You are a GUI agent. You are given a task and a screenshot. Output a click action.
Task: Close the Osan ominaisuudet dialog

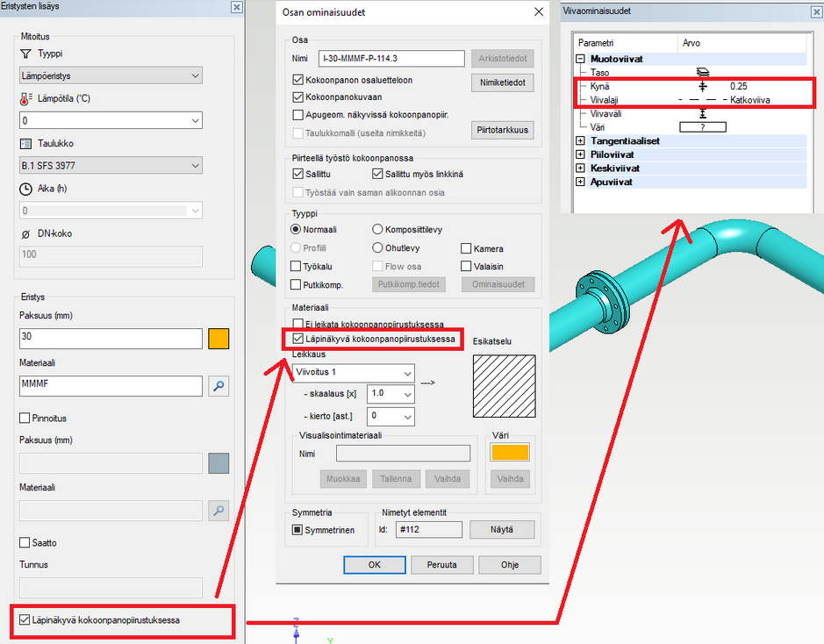coord(539,12)
